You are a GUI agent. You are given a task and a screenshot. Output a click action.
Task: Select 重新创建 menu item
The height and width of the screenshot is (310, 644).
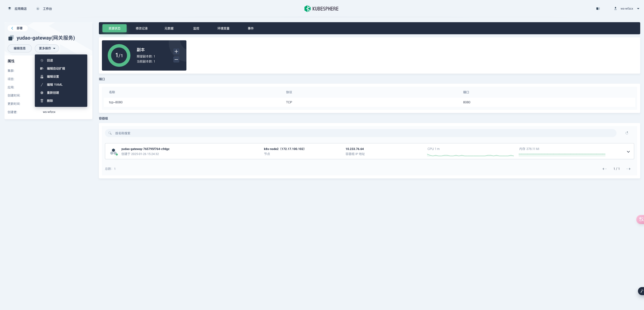coord(61,93)
